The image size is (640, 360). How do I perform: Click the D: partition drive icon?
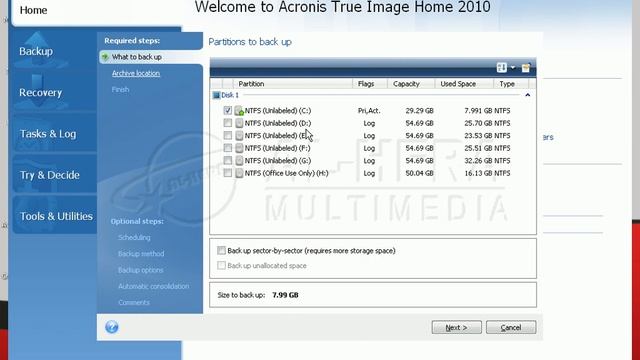coord(239,123)
